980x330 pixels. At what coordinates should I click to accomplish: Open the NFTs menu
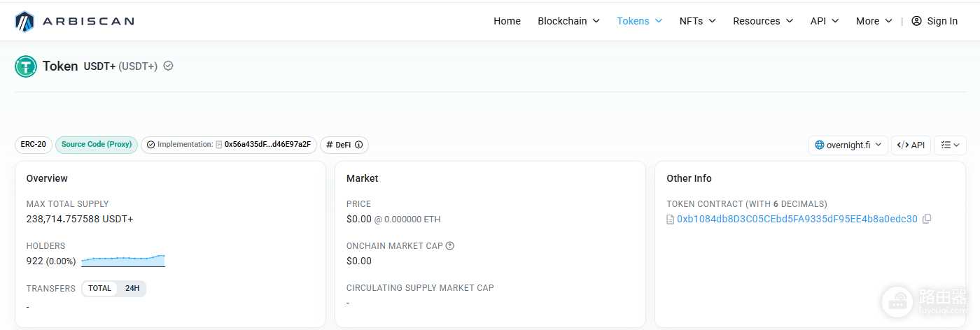coord(697,21)
